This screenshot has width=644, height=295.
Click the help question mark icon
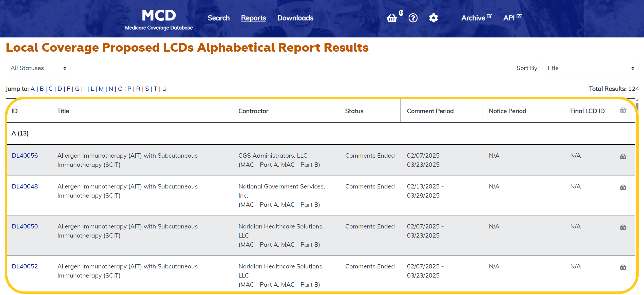[x=413, y=18]
